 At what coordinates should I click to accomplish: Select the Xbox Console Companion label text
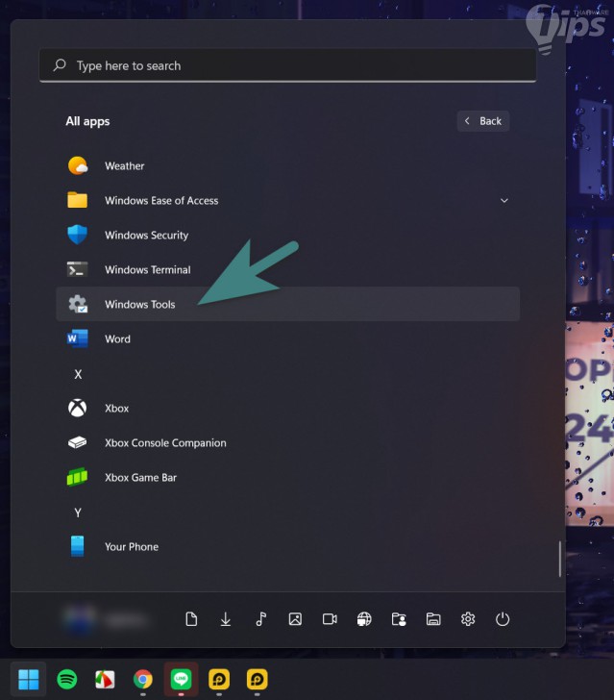click(165, 443)
